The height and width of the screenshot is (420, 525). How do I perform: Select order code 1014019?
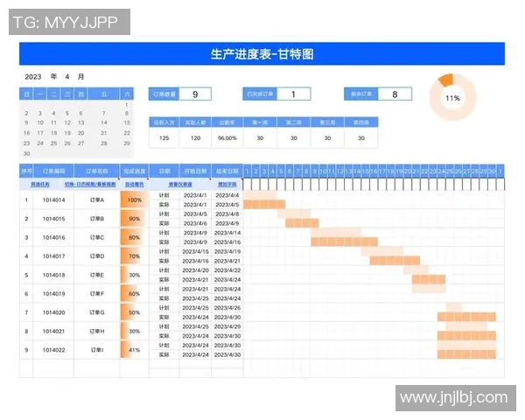point(53,294)
